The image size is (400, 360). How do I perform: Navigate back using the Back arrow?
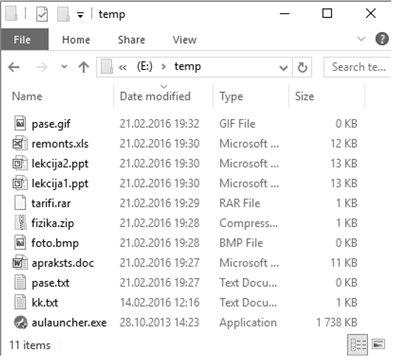[x=14, y=67]
